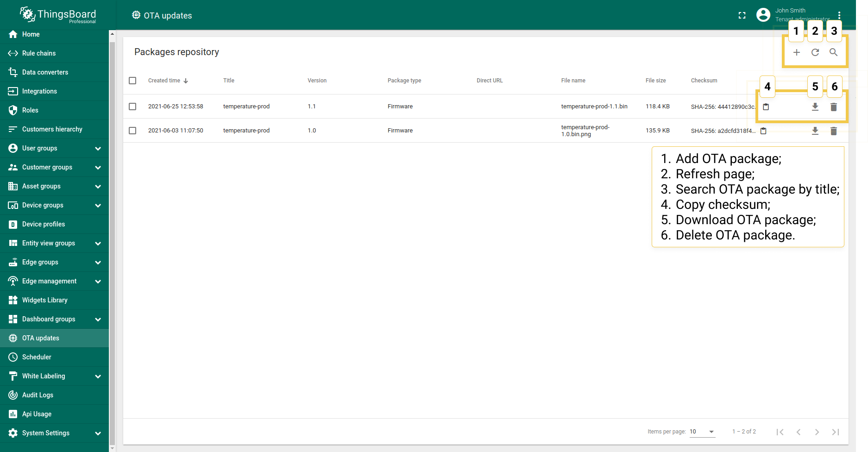868x452 pixels.
Task: Select OTA updates in sidebar
Action: click(54, 338)
